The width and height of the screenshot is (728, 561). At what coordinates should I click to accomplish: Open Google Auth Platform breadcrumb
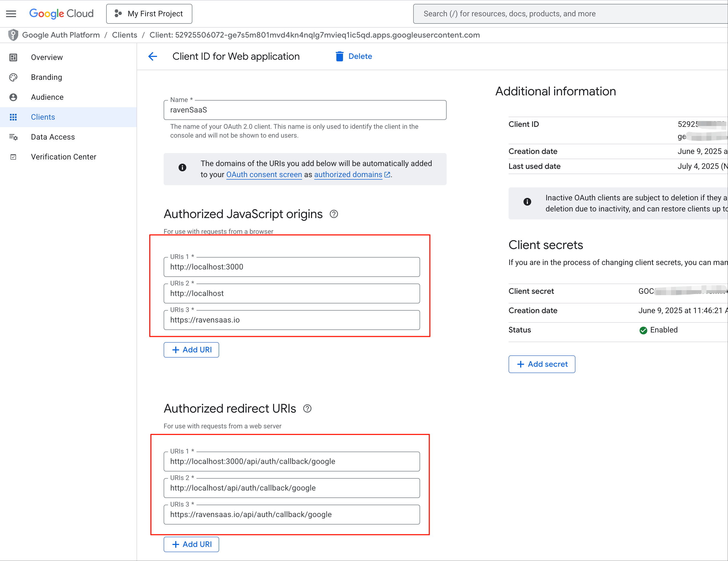pos(61,35)
